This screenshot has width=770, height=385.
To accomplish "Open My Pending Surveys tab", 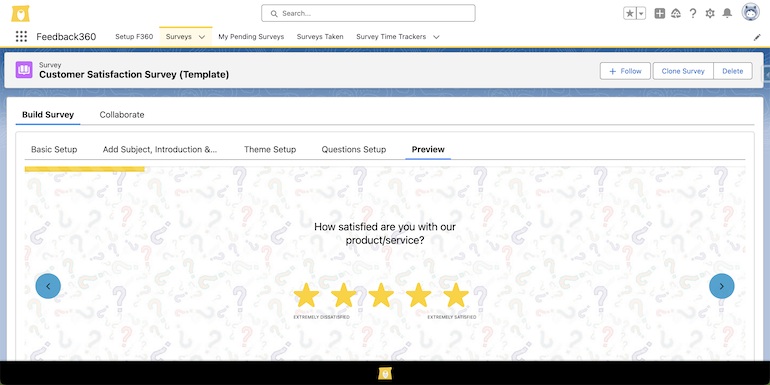I will (x=251, y=36).
